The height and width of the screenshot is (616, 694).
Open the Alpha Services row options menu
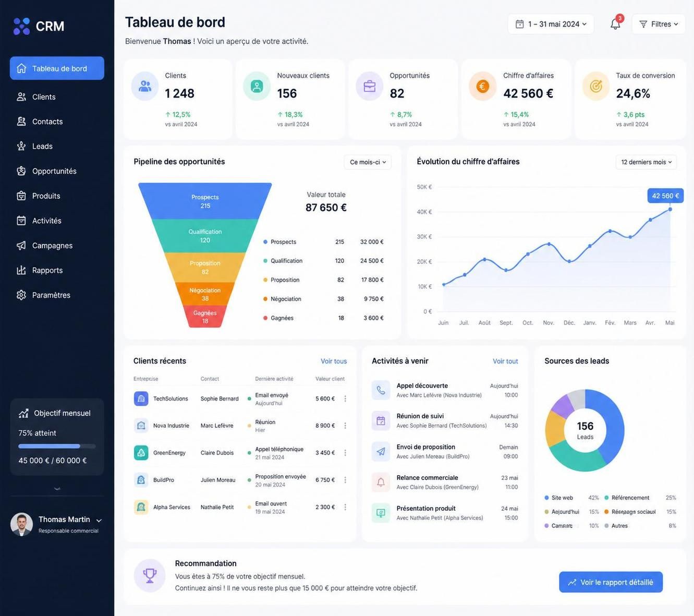(x=345, y=507)
